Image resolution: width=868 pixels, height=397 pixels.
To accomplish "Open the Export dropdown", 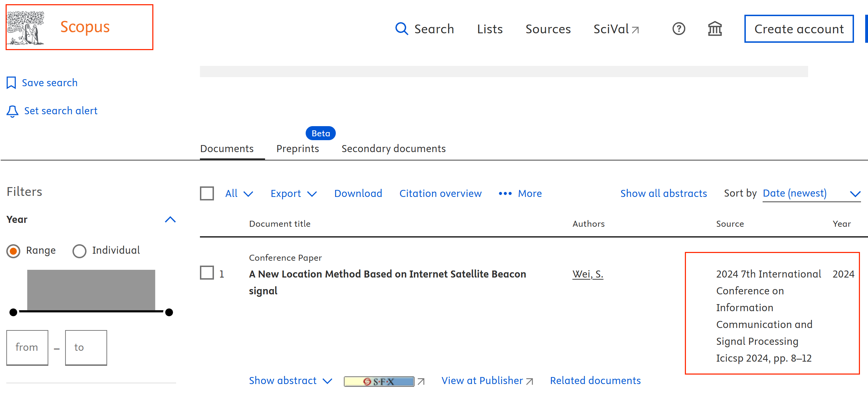I will [294, 193].
